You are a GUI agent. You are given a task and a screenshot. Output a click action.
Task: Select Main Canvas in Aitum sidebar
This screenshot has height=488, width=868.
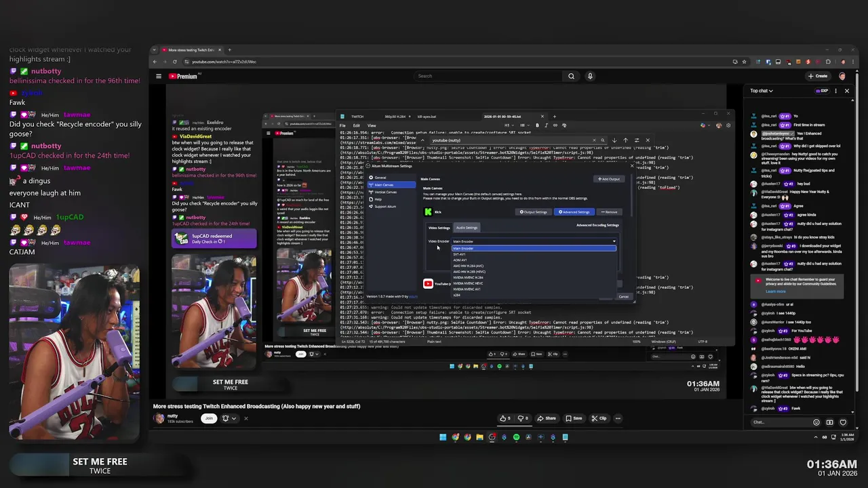tap(391, 185)
